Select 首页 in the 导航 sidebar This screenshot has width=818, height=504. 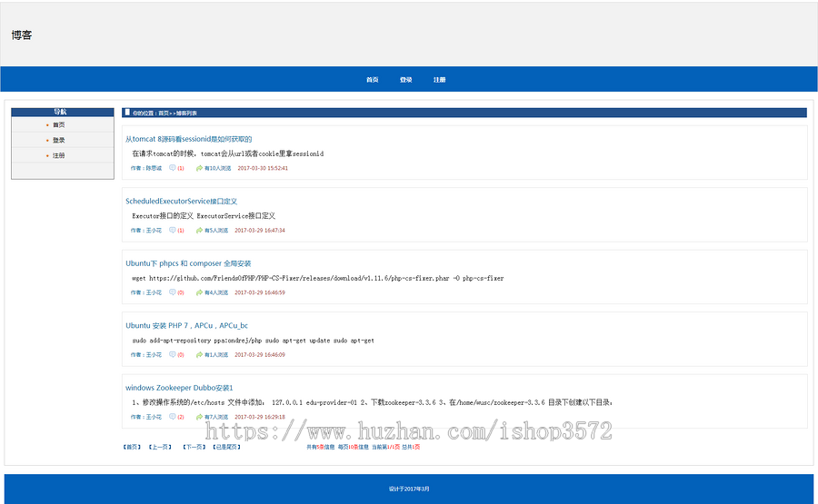pos(58,124)
